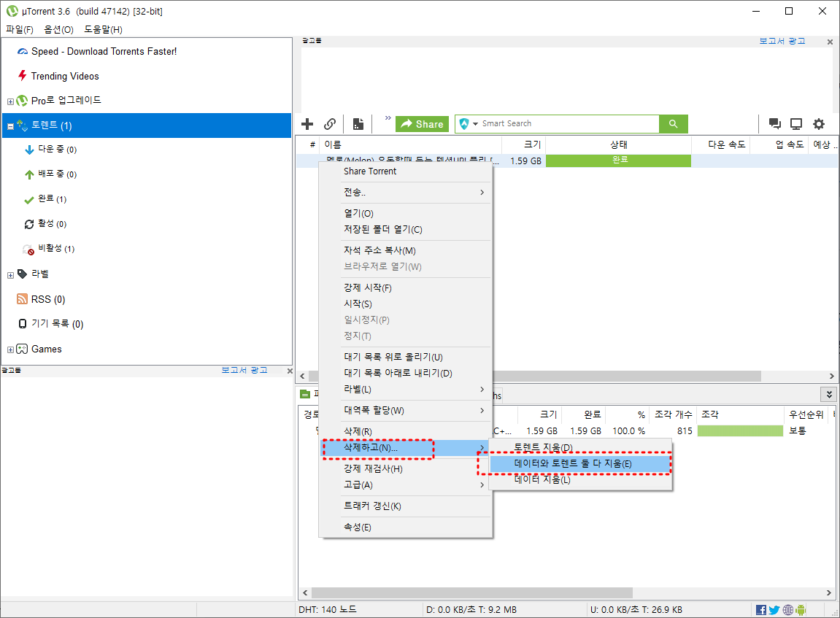Close the left sidebar advertisement panel
840x618 pixels.
tap(290, 371)
